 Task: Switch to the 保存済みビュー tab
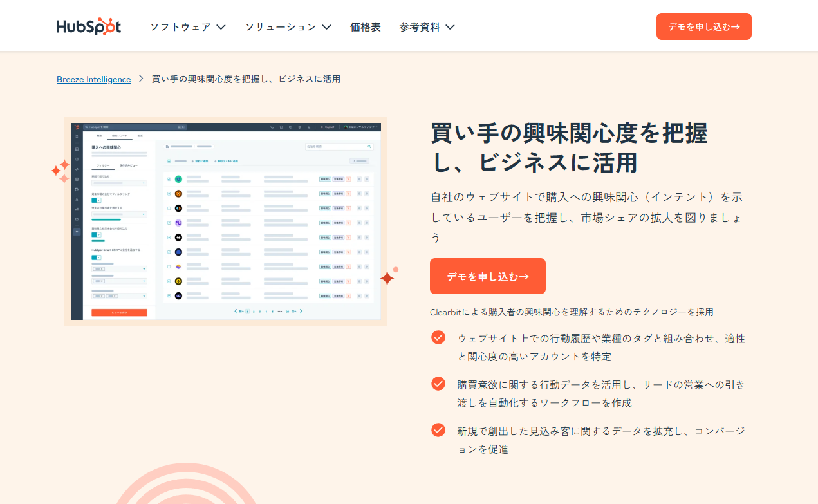click(x=128, y=165)
